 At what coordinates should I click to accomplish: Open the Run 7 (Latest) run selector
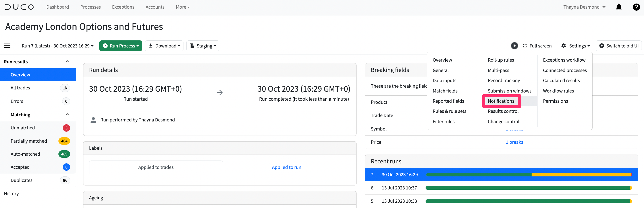coord(58,46)
